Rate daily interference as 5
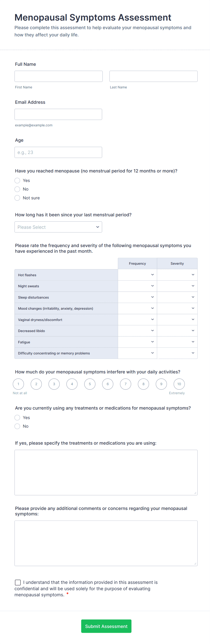The width and height of the screenshot is (210, 644). 90,384
